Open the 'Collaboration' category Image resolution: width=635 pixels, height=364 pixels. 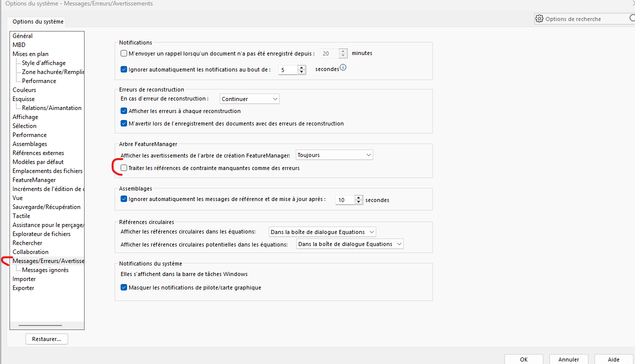[x=31, y=252]
